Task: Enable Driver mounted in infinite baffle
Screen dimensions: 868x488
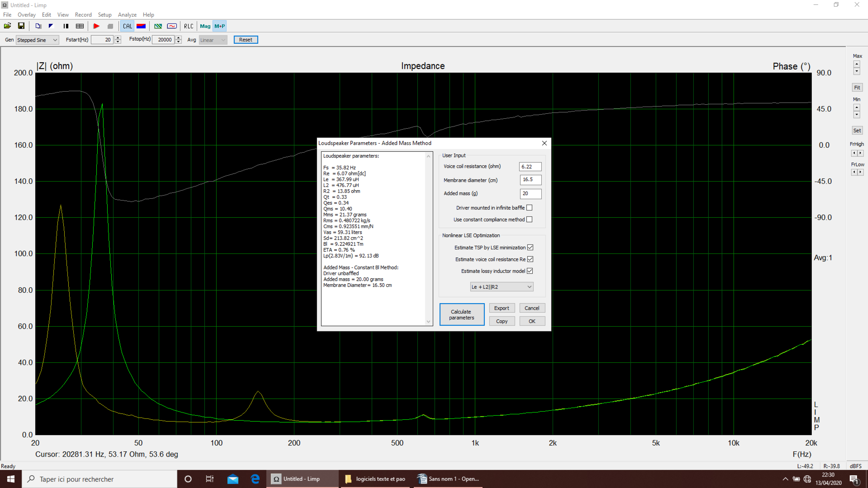Action: [x=529, y=208]
